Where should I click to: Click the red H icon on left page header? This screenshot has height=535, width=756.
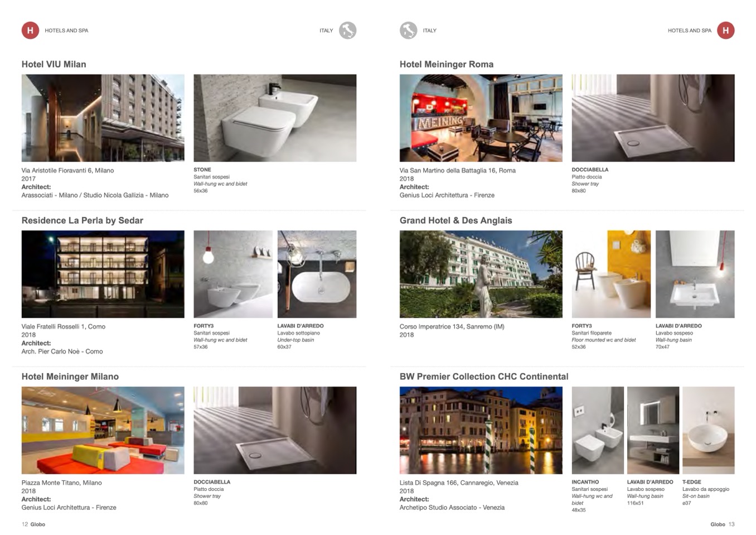click(30, 30)
